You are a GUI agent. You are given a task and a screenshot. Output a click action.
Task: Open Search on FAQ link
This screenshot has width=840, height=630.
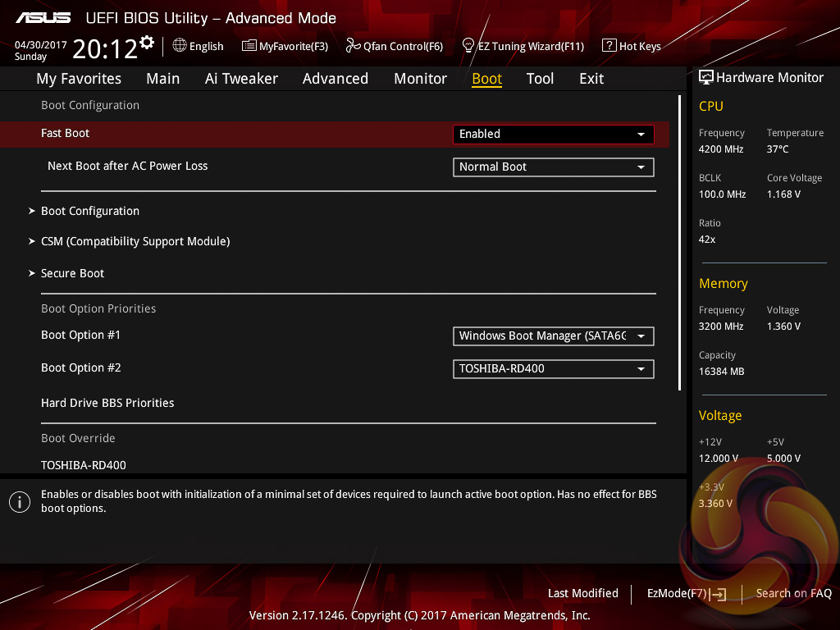pyautogui.click(x=793, y=593)
